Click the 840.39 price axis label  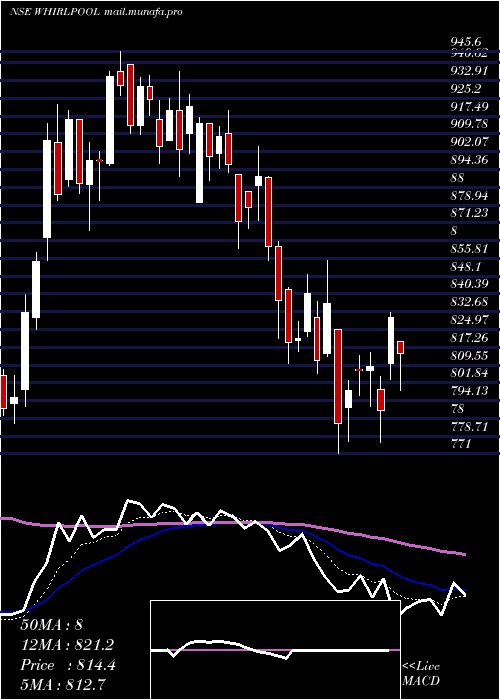[469, 284]
